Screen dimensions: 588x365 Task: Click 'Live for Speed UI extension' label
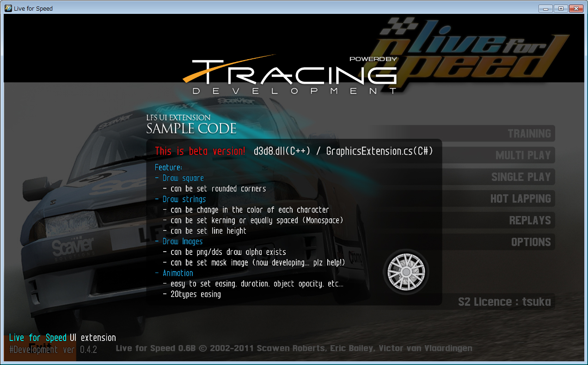[62, 338]
